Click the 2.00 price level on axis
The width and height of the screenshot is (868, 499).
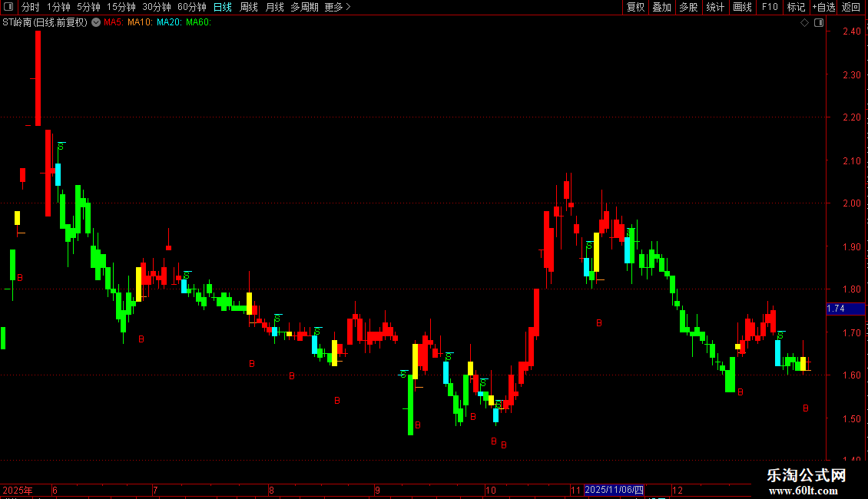851,203
